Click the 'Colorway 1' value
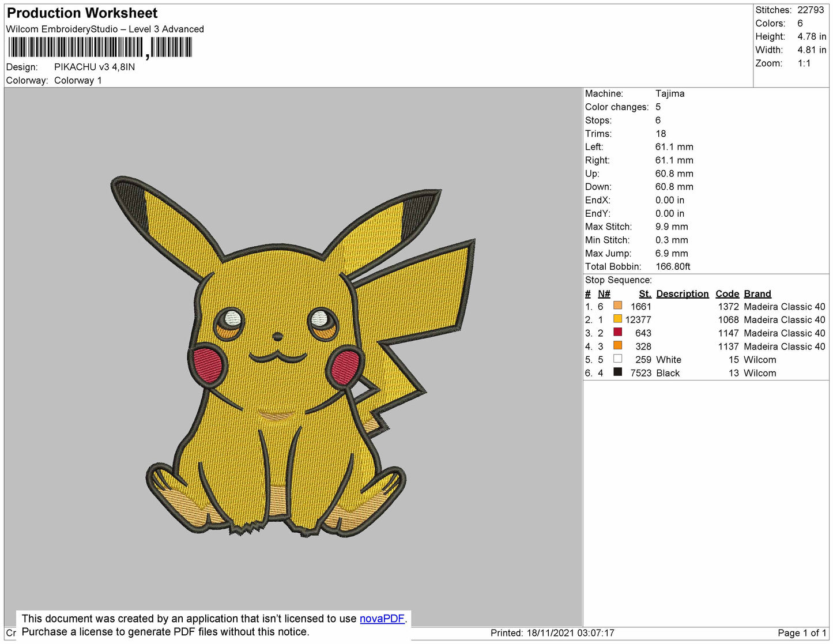Image resolution: width=833 pixels, height=644 pixels. [x=78, y=80]
